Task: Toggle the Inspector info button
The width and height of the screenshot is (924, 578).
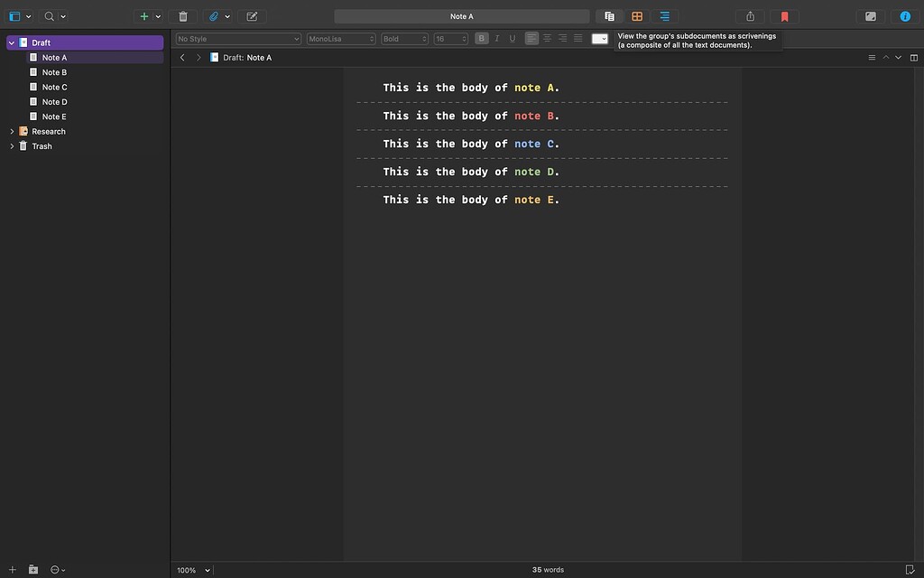Action: click(x=905, y=16)
